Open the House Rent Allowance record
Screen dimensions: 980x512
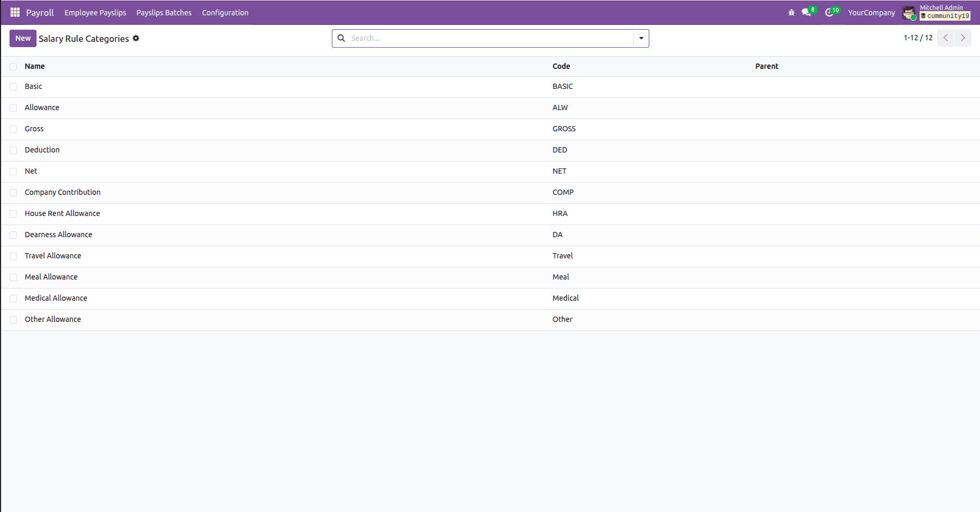pos(62,213)
